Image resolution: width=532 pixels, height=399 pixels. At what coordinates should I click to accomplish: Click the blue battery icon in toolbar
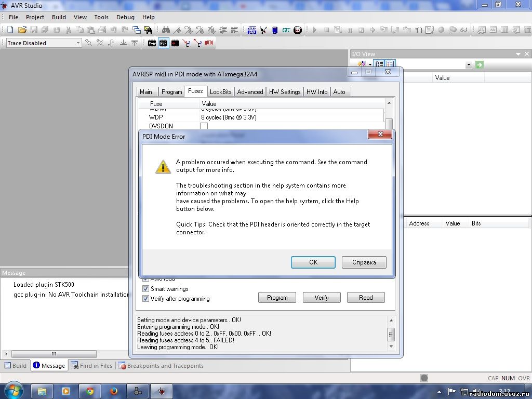click(275, 30)
